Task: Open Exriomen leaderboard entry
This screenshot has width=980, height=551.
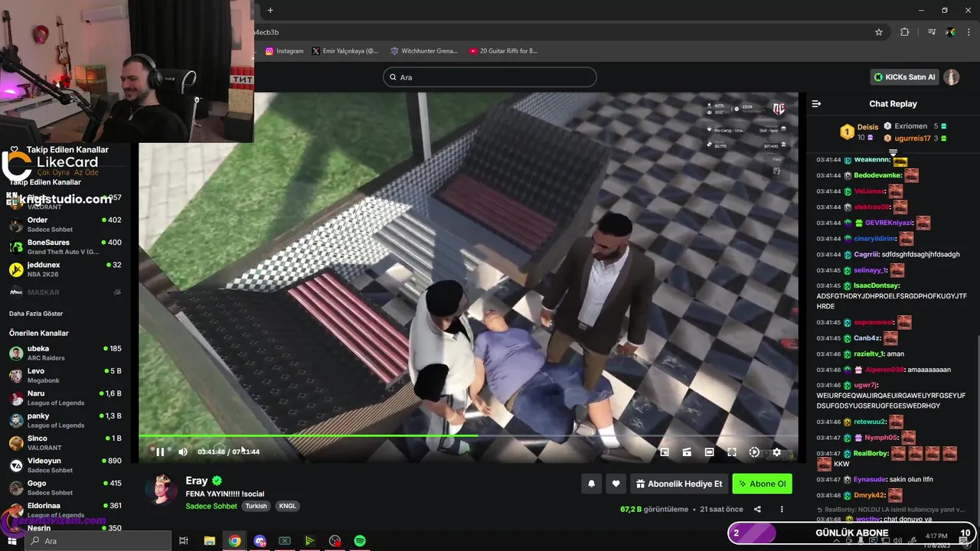Action: tap(916, 126)
